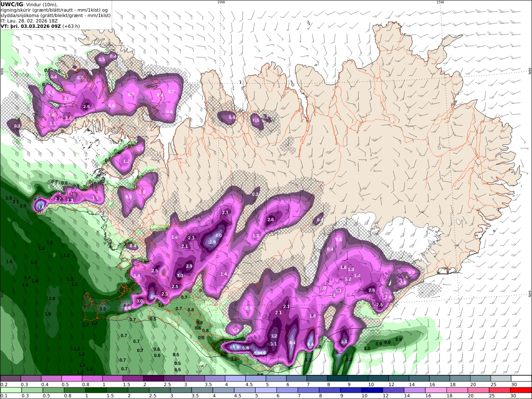Click the 'VT: þri. 03.03.2026 09Z' valid time

point(31,26)
